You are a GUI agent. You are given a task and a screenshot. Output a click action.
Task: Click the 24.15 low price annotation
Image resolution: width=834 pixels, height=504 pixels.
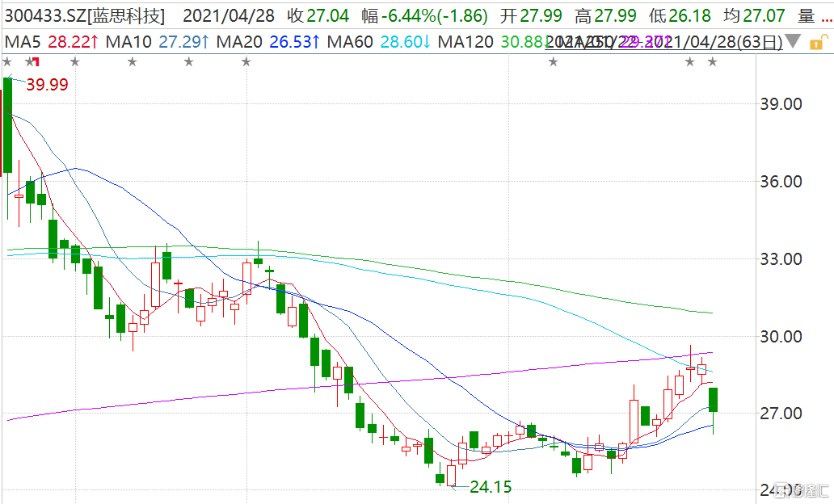click(x=491, y=486)
